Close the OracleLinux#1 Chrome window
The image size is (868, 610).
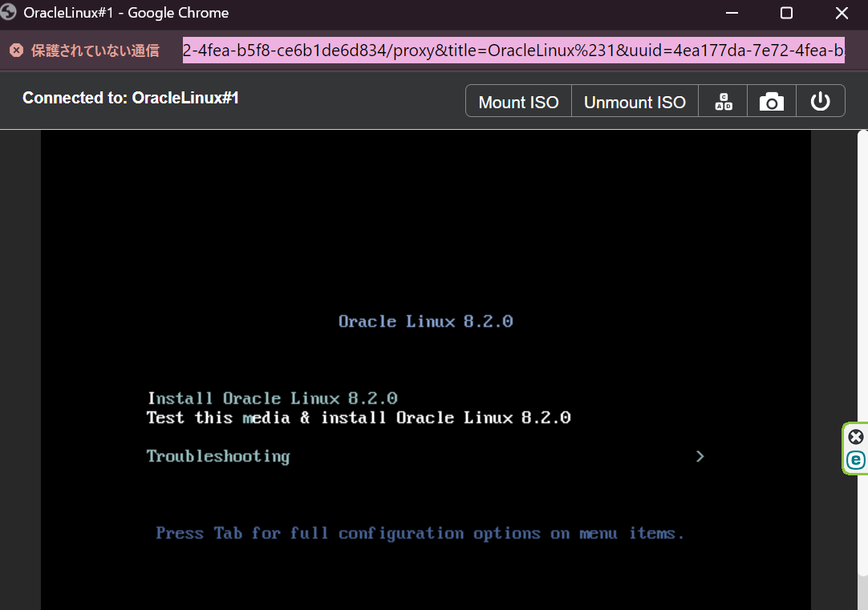point(842,13)
